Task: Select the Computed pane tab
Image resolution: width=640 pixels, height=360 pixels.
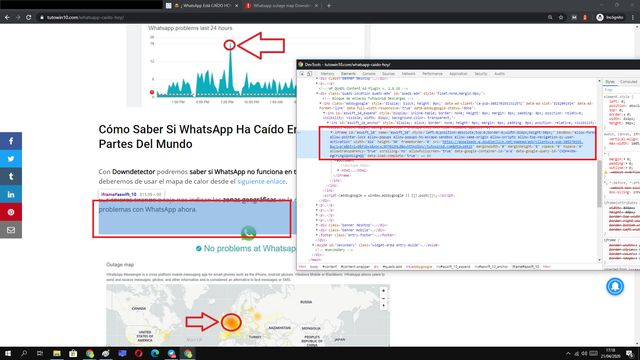Action: pos(629,82)
